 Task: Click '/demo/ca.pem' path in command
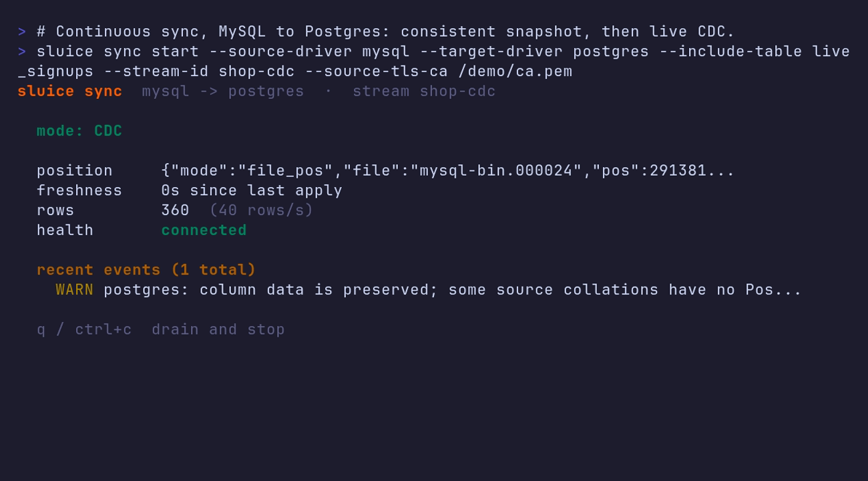coord(515,71)
